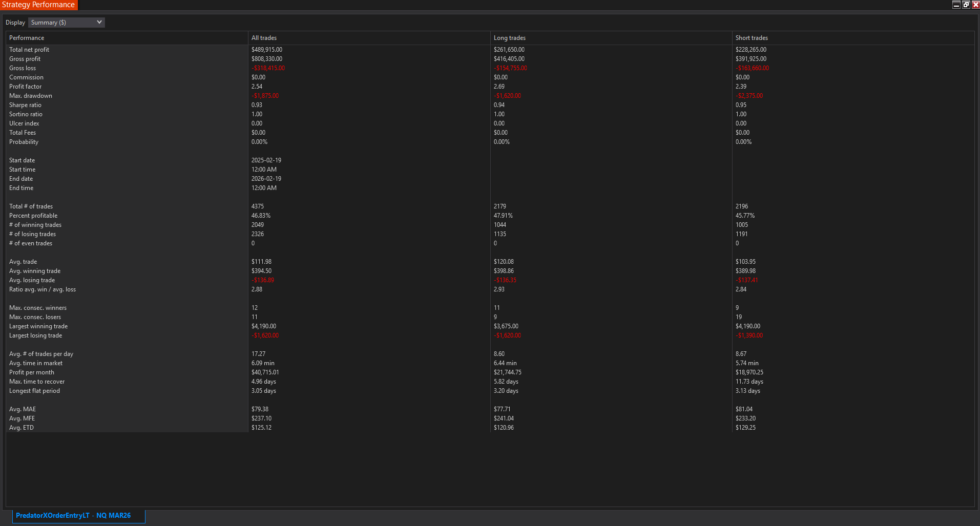Close the Strategy Performance window
This screenshot has width=980, height=526.
click(x=975, y=5)
